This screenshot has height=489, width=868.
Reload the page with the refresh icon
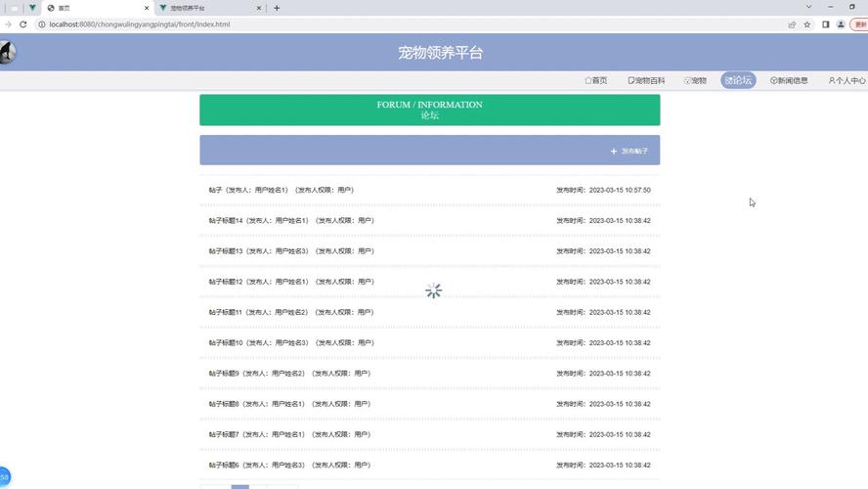tap(23, 24)
